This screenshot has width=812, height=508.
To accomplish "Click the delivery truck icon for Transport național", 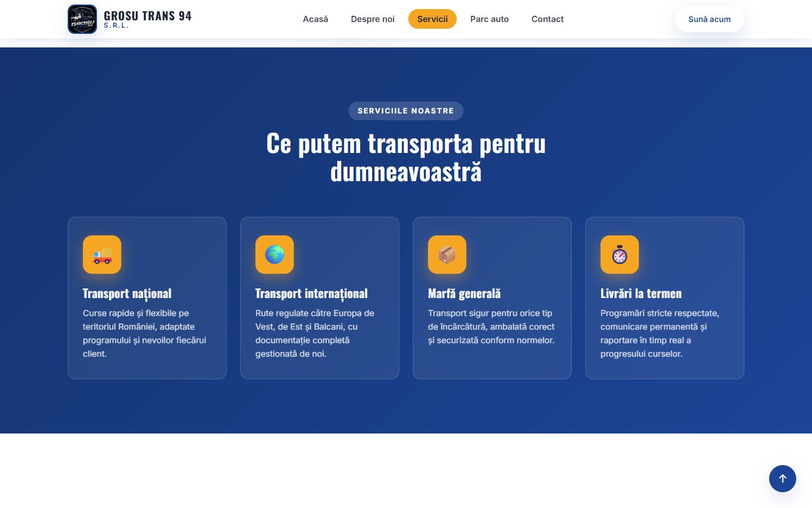I will pos(102,255).
